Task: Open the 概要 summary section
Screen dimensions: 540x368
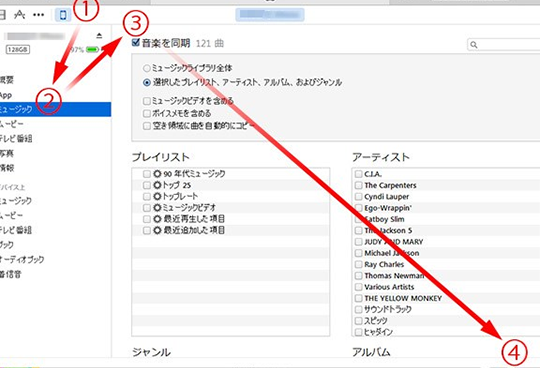Action: coord(6,80)
